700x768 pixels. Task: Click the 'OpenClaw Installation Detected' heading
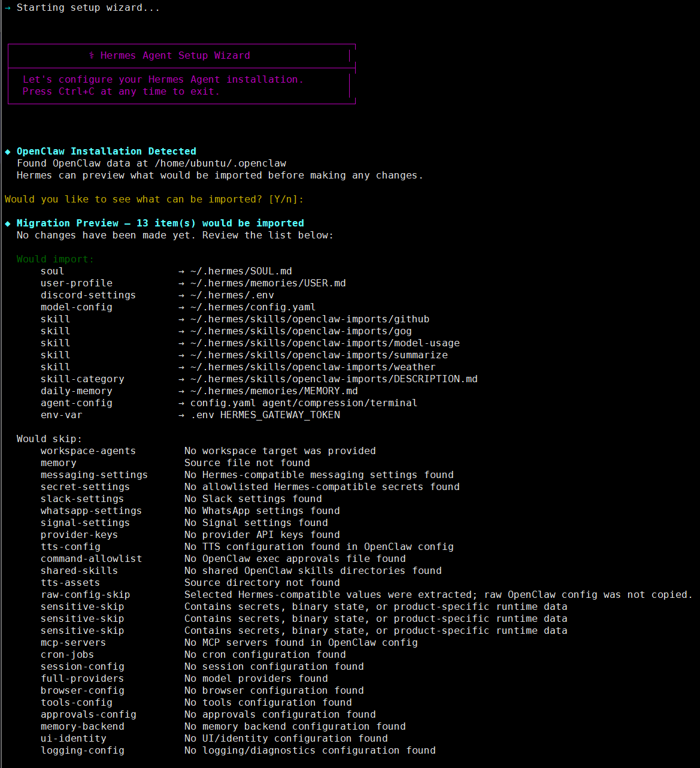107,151
